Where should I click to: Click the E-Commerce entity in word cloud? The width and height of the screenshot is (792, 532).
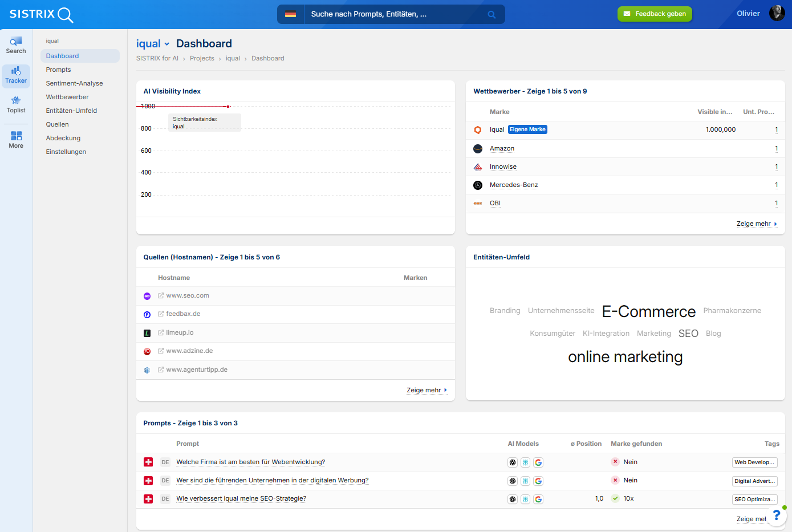coord(648,311)
